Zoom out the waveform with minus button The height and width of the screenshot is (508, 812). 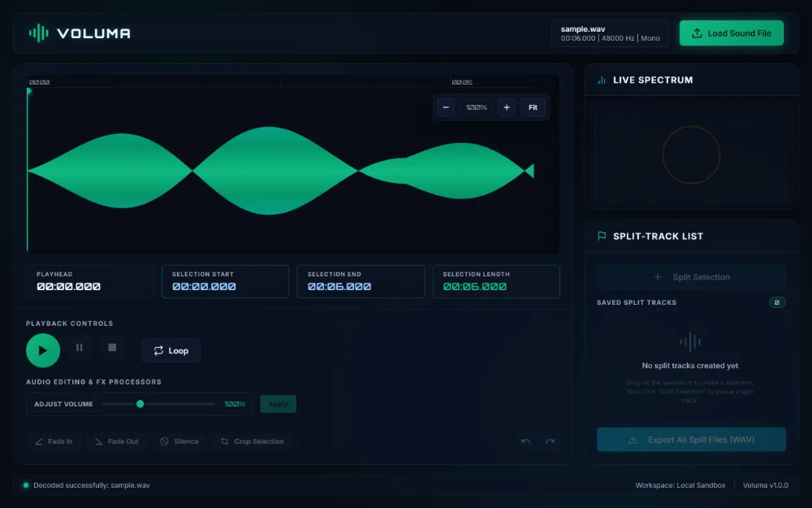coord(446,107)
